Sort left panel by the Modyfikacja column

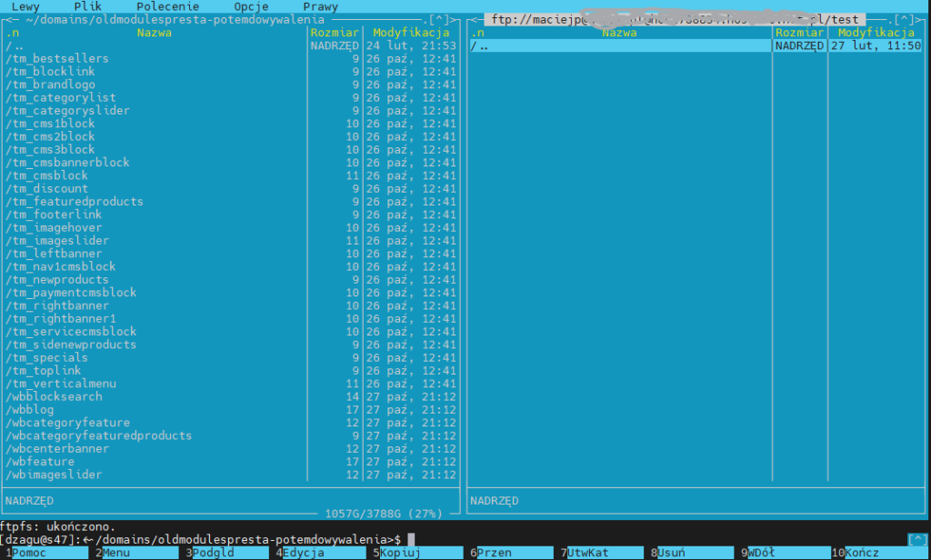coord(411,33)
